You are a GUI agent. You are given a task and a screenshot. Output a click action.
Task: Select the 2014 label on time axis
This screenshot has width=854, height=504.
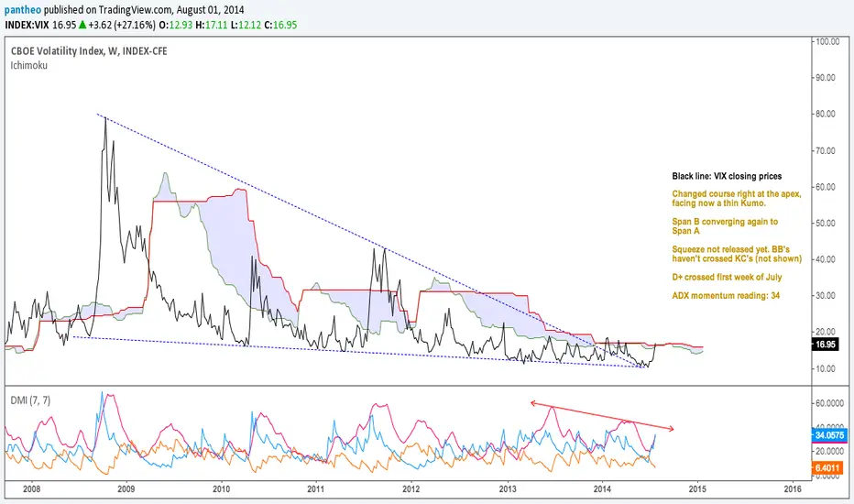click(602, 488)
